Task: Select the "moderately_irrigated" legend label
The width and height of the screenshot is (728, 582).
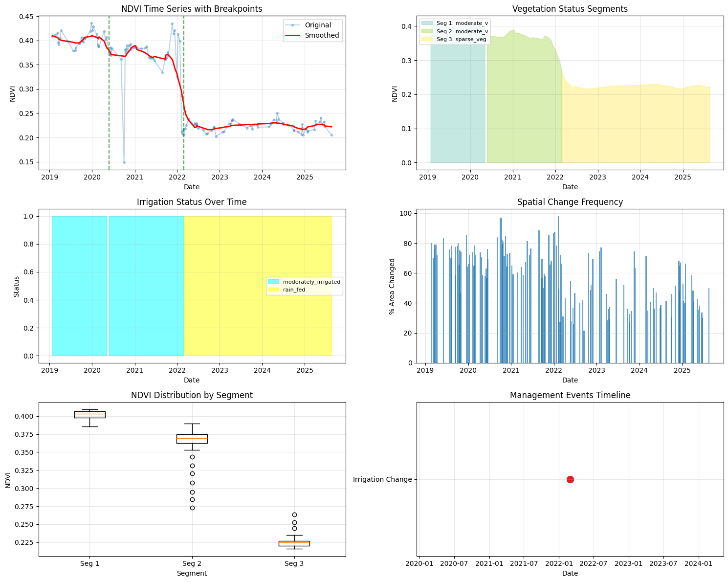Action: click(x=311, y=282)
